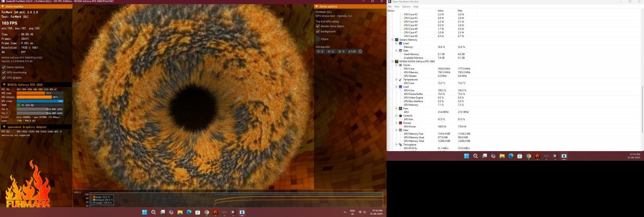Collapse the spacedesk Graphics Adaptor section
This screenshot has height=217, width=644.
(x=36, y=127)
